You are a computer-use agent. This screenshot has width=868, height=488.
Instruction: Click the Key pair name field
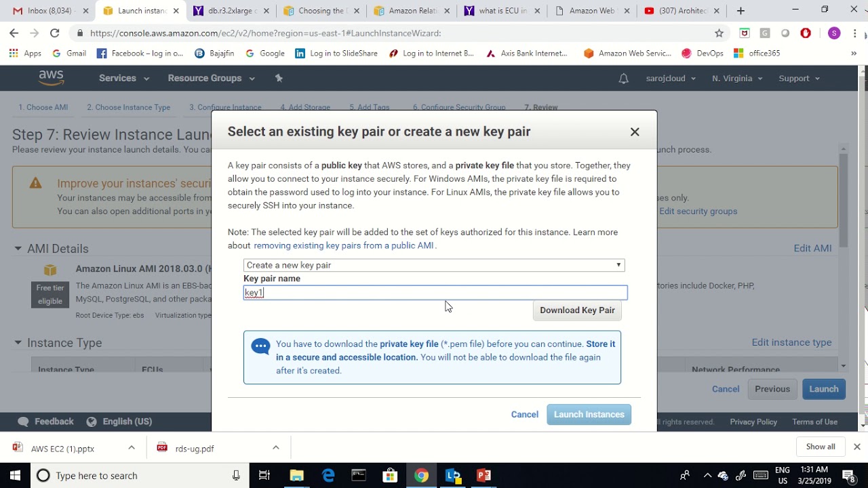pos(435,293)
